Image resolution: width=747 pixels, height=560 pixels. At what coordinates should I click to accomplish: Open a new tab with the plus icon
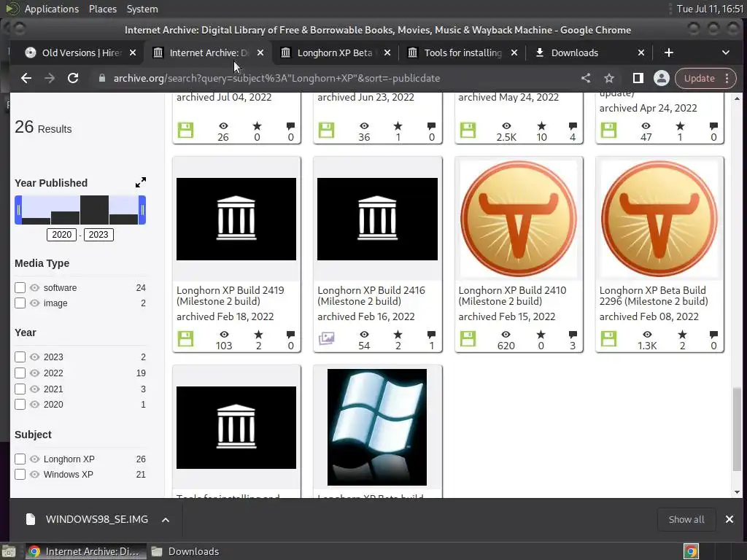669,52
